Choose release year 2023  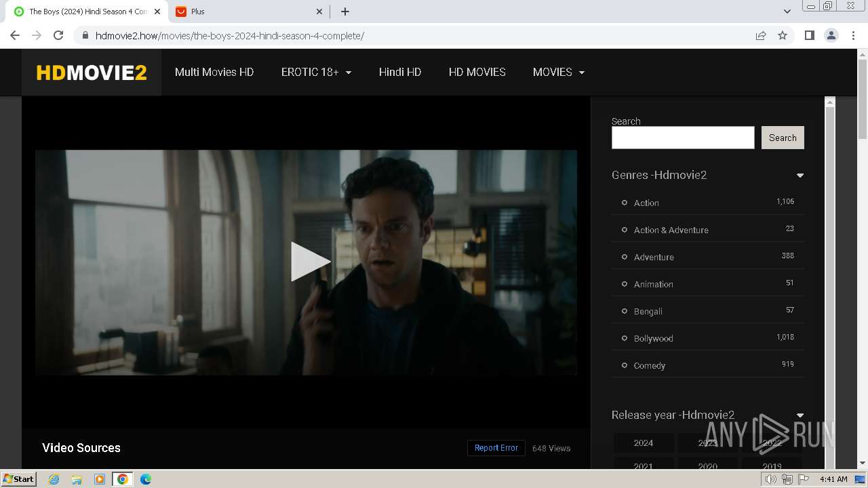[x=708, y=443]
